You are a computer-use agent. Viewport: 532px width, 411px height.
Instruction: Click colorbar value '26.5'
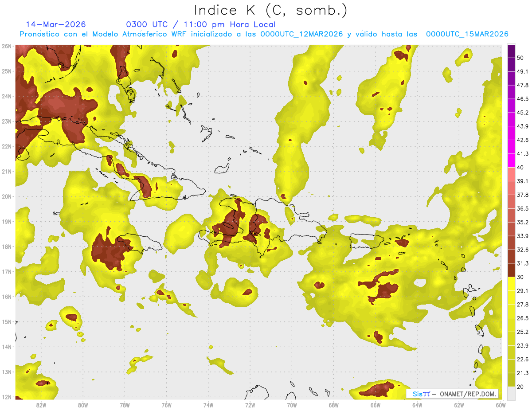(523, 318)
